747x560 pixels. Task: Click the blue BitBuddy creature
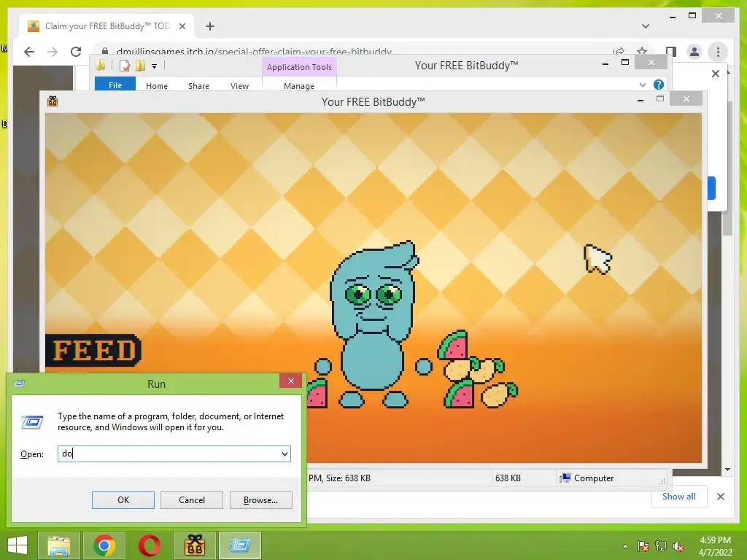(x=373, y=324)
